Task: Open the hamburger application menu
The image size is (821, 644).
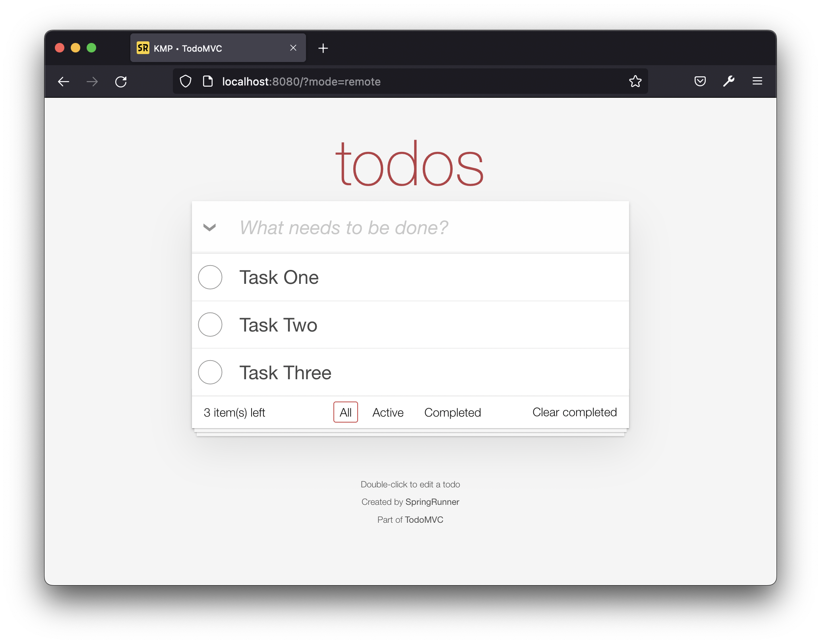Action: click(x=757, y=81)
